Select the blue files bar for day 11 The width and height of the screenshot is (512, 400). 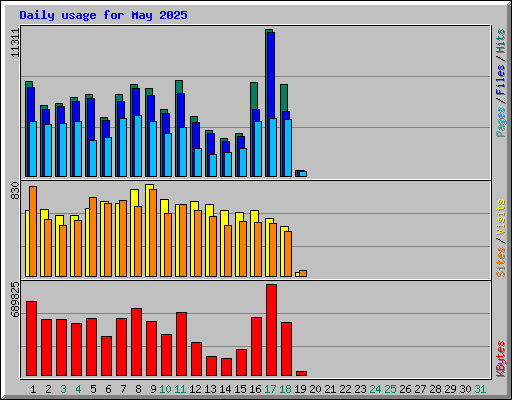(x=181, y=110)
